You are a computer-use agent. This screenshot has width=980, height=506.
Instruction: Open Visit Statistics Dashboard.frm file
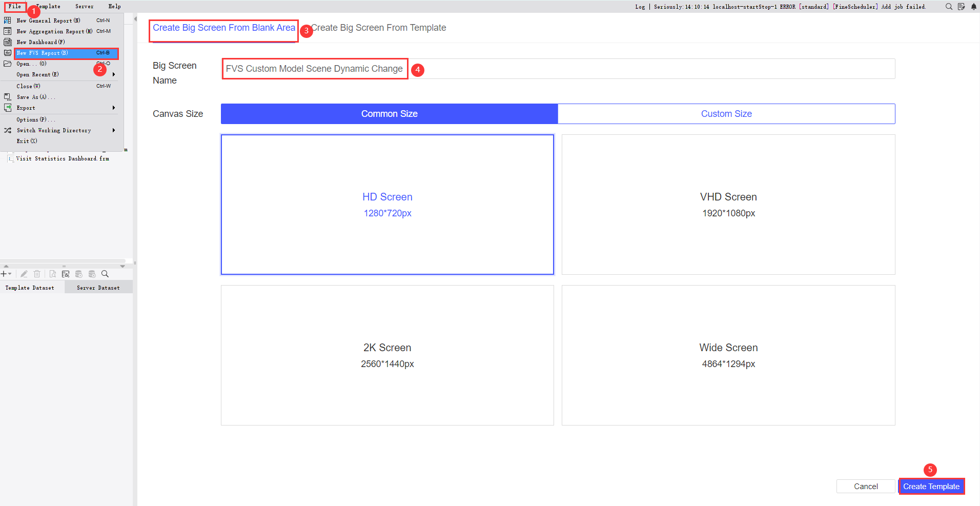(x=63, y=158)
